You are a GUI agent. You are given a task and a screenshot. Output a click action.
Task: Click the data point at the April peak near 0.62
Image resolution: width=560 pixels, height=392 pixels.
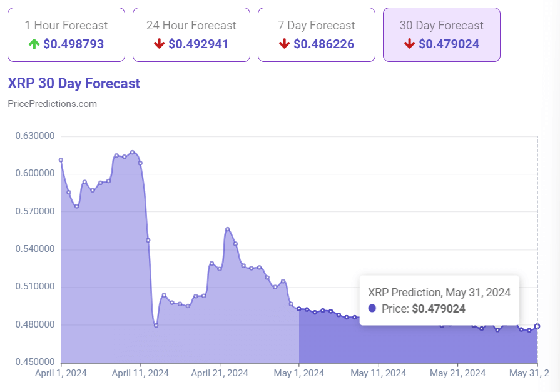[x=133, y=152]
